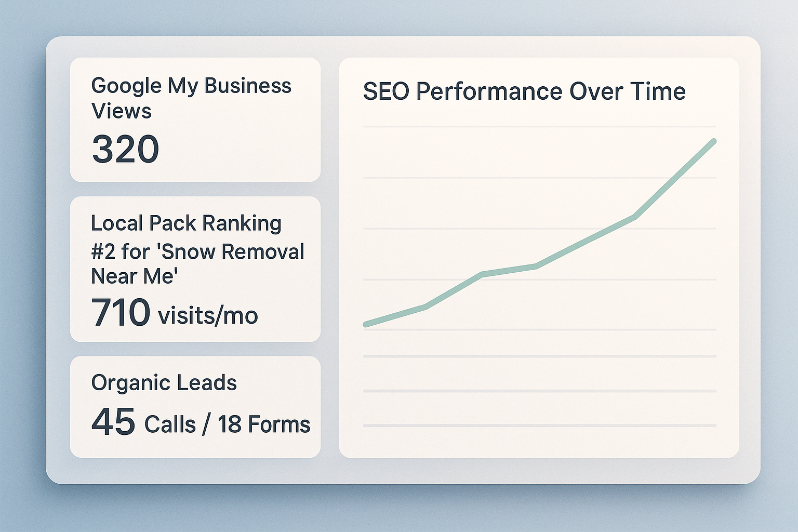Viewport: 798px width, 532px height.
Task: Select the 18 Forms text
Action: pyautogui.click(x=263, y=424)
